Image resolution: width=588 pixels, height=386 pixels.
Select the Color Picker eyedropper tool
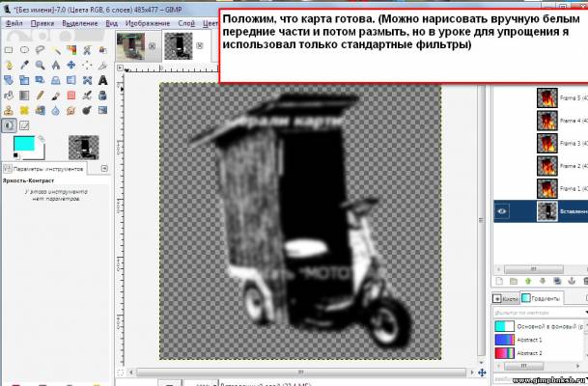click(x=24, y=66)
